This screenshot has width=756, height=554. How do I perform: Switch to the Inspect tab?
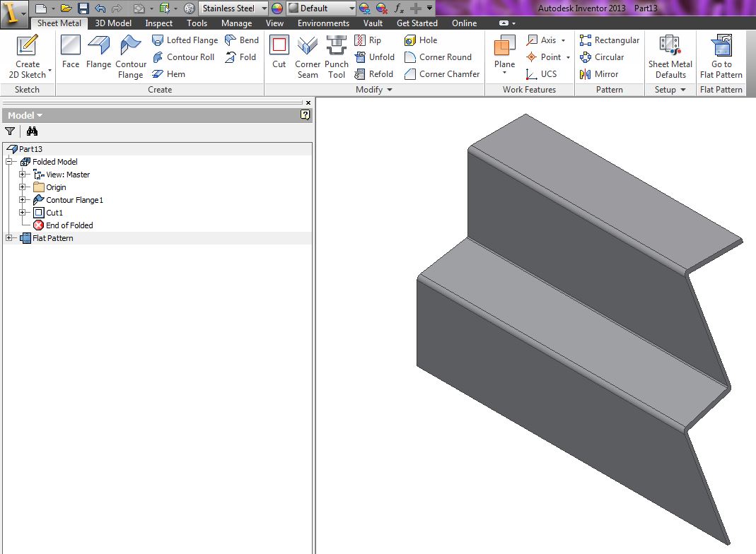click(158, 23)
